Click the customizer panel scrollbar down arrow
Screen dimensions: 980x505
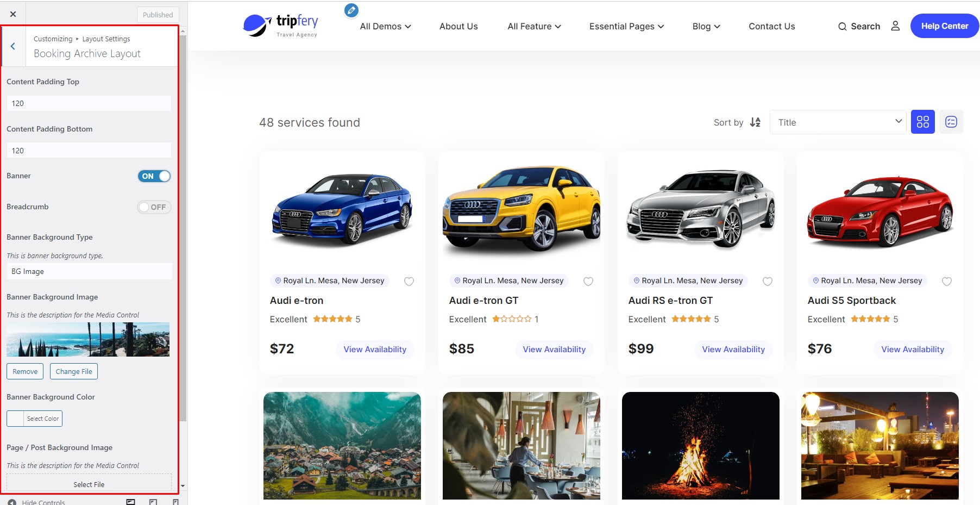183,485
